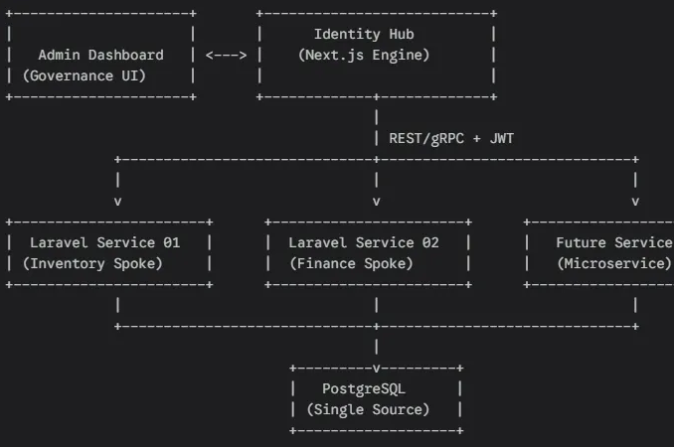Click the connector line below Finance Spoke box
This screenshot has height=447, width=674.
tap(376, 305)
